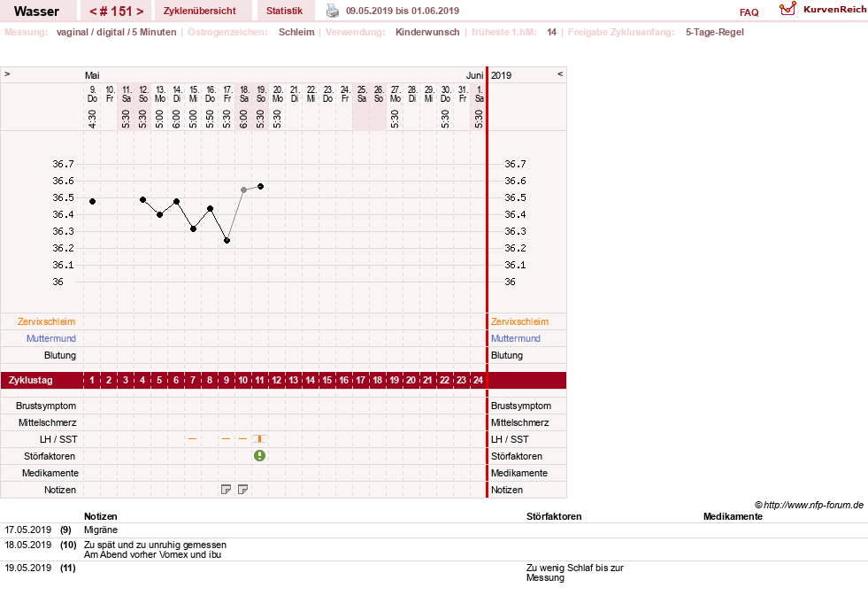Viewport: 868px width, 611px height.
Task: Open the Zyklenübersicht tab
Action: (199, 11)
